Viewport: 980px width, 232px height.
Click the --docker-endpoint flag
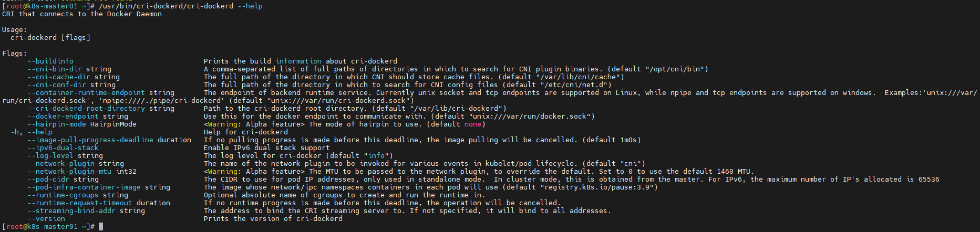(63, 117)
